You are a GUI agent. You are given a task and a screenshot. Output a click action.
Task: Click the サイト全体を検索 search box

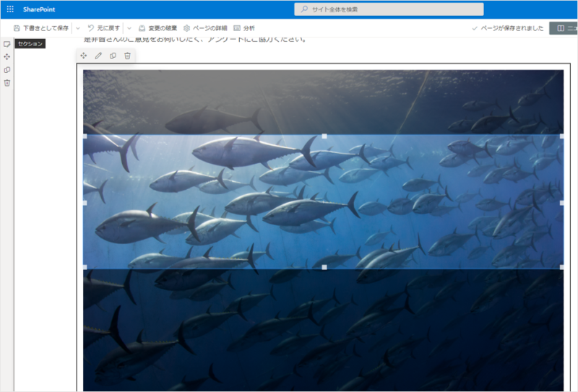pyautogui.click(x=389, y=9)
